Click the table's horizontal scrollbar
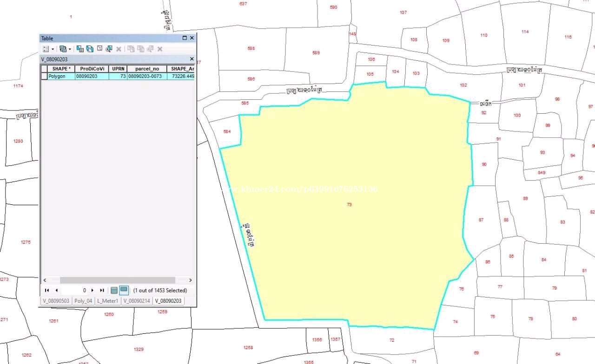 [117, 280]
